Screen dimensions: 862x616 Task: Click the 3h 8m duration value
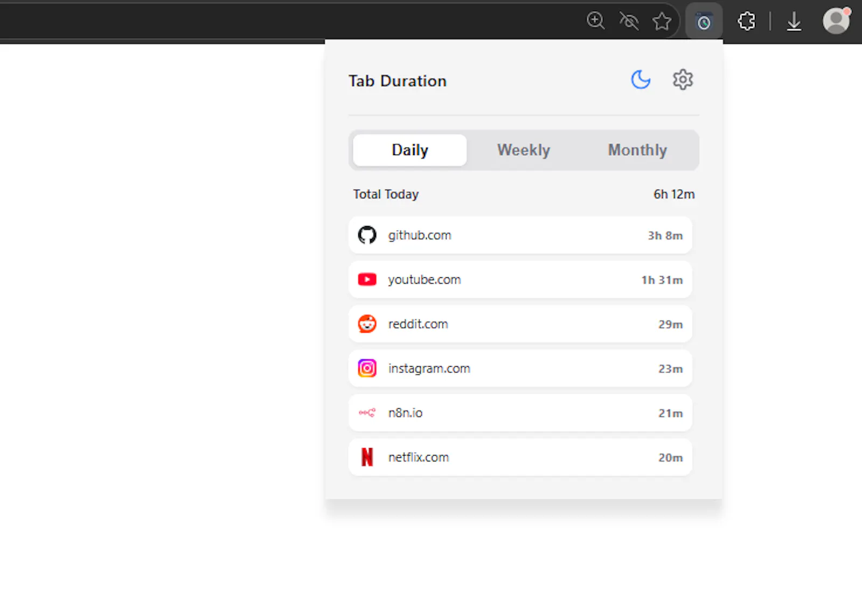point(665,236)
